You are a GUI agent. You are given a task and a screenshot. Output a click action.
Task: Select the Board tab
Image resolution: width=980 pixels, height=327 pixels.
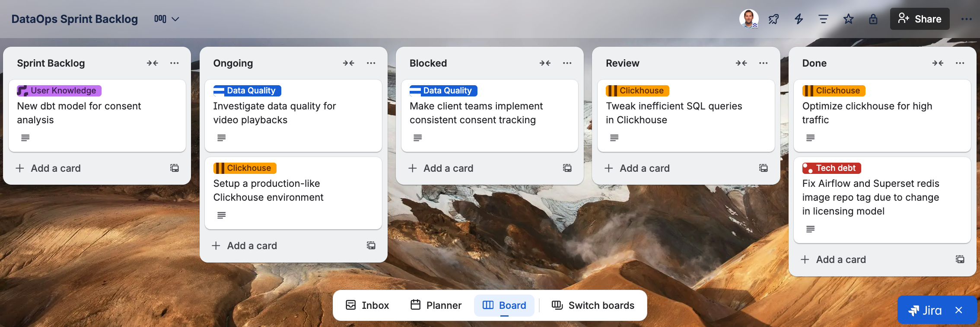(504, 305)
